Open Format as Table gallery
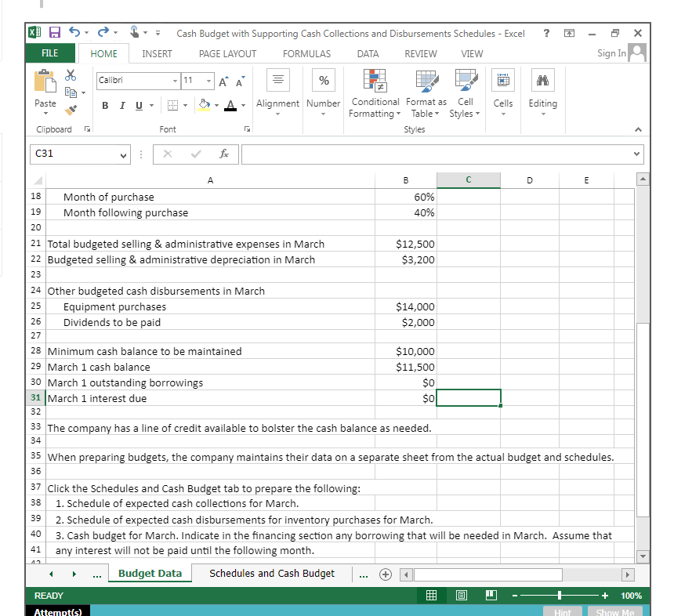The height and width of the screenshot is (616, 674). (x=426, y=94)
